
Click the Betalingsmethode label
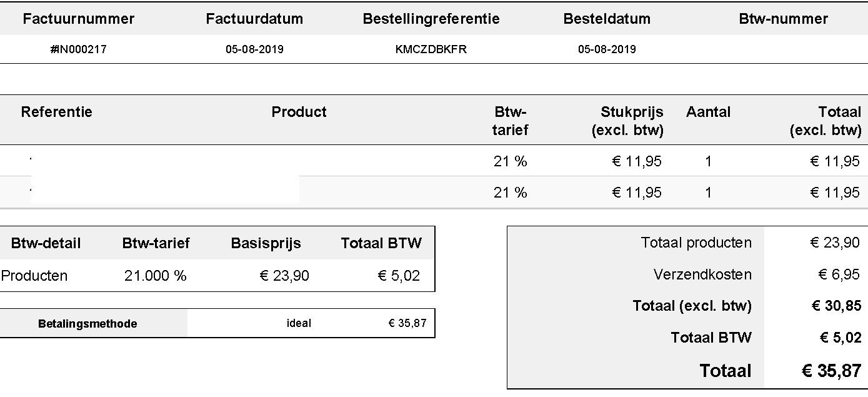[87, 324]
